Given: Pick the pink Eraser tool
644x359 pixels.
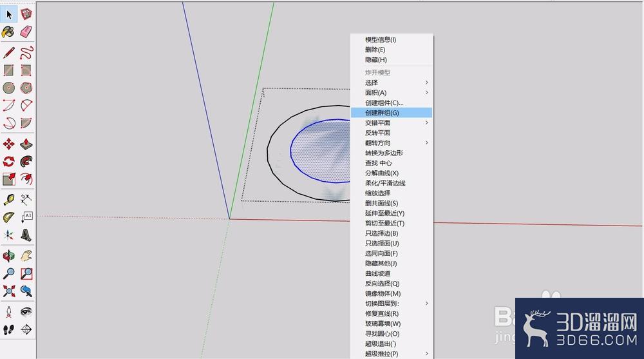Looking at the screenshot, I should click(x=26, y=32).
